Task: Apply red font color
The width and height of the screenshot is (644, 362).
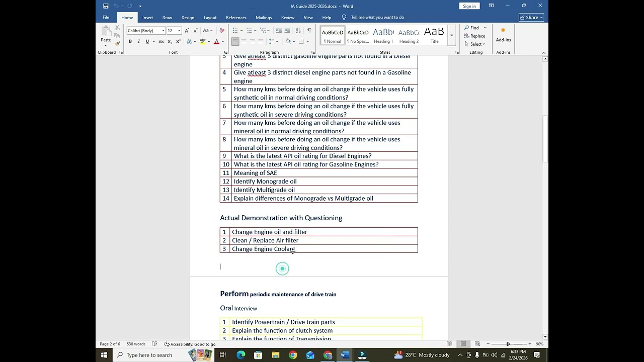Action: point(216,41)
